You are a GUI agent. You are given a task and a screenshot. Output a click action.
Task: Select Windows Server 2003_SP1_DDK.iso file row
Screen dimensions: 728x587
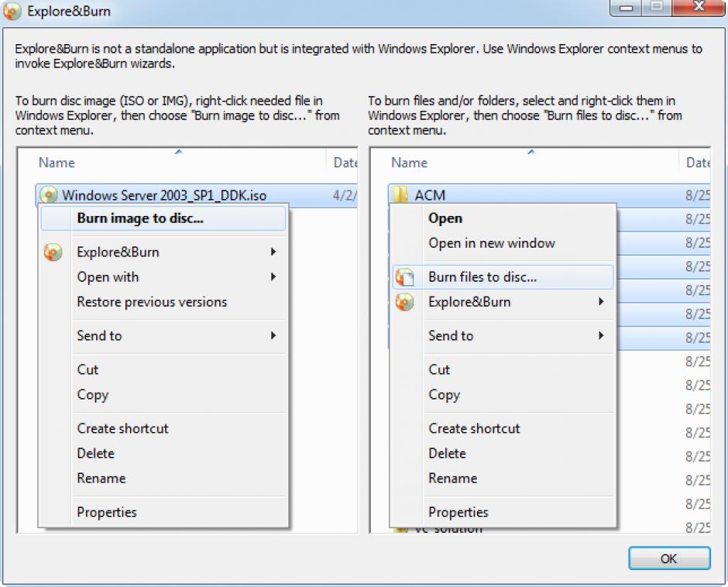[x=197, y=195]
